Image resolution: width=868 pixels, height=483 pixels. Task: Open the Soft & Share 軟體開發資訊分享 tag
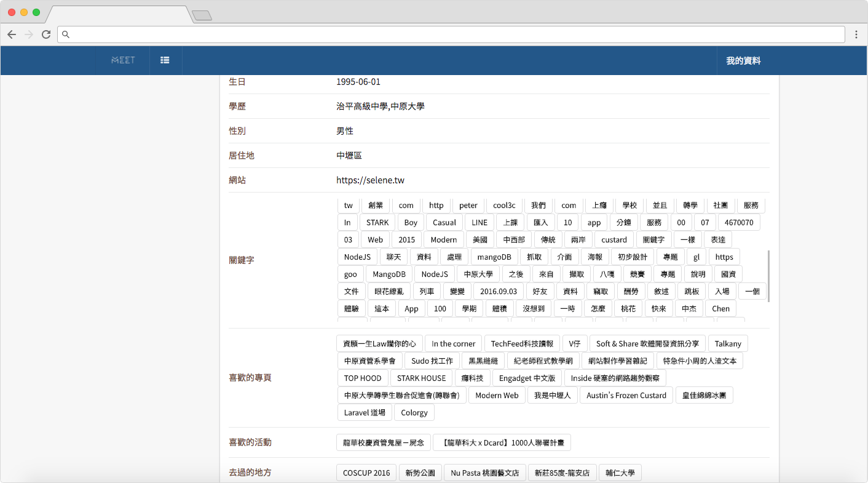click(x=648, y=344)
